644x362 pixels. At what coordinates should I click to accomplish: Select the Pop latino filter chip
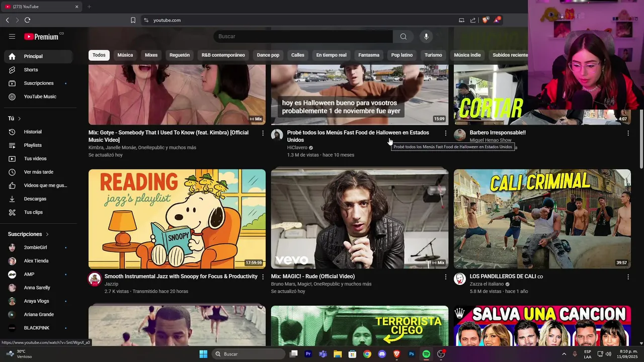[402, 55]
